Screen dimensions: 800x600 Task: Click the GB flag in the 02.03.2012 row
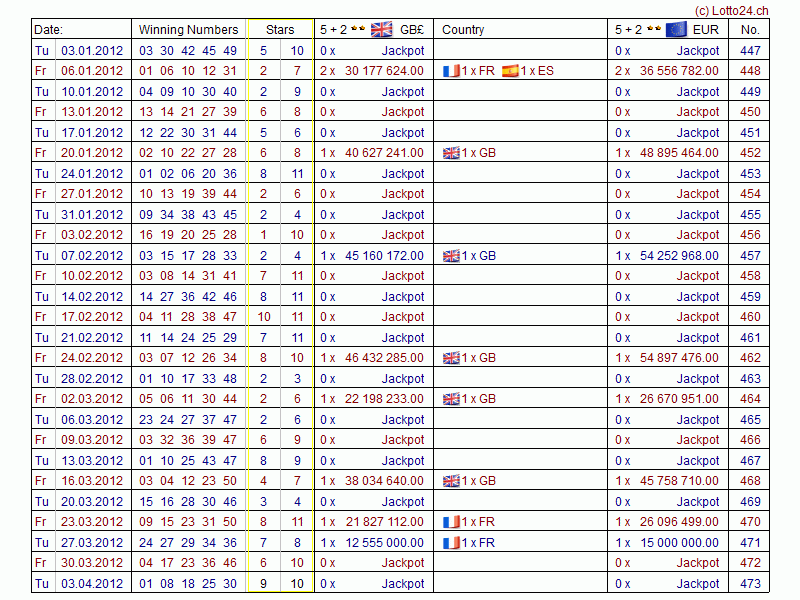(450, 399)
